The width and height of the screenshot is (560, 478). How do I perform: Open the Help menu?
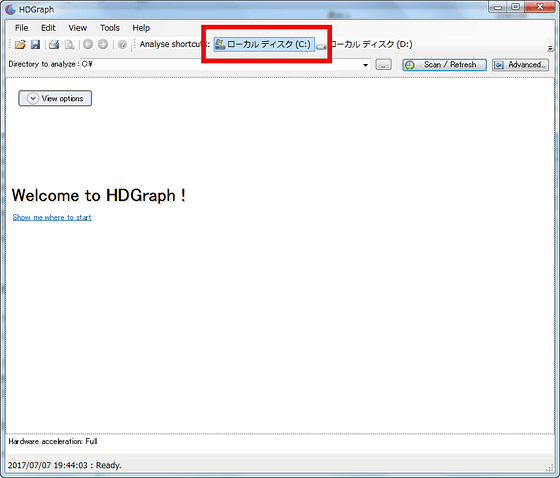coord(141,28)
